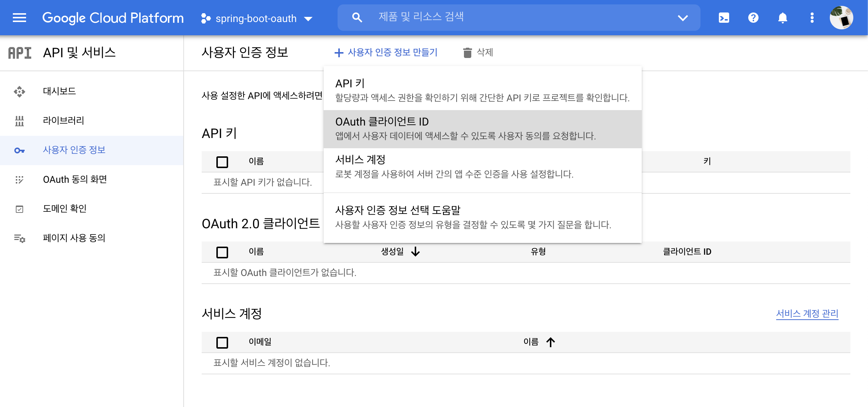The image size is (868, 407).
Task: Click the trash delete icon
Action: pos(467,52)
